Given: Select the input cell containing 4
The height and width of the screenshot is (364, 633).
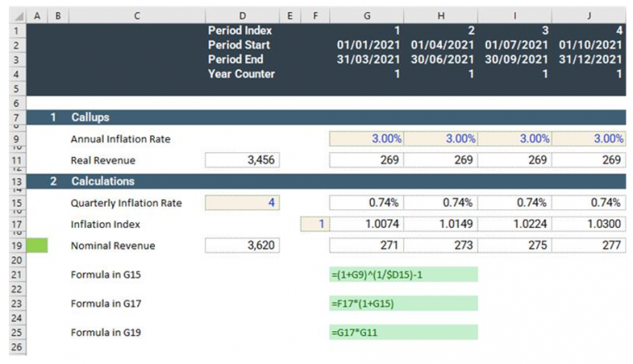Looking at the screenshot, I should [x=242, y=203].
